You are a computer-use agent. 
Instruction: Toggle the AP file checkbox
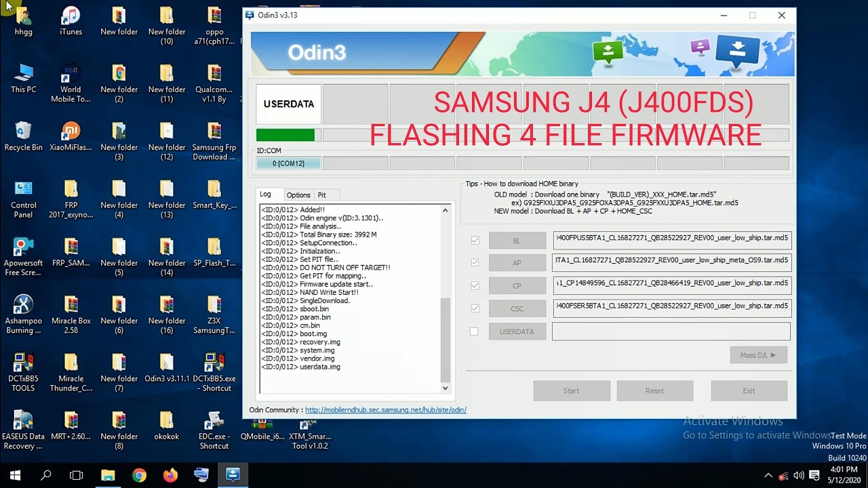(x=475, y=262)
